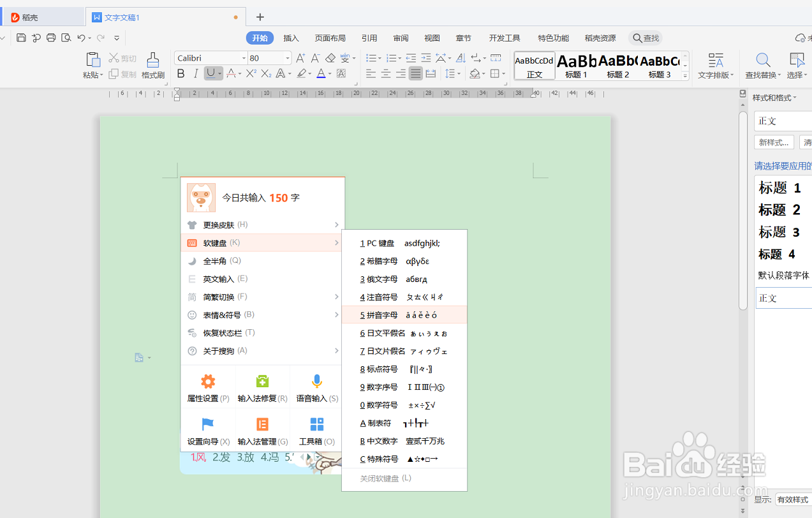Click the text highlight color pen
The height and width of the screenshot is (518, 812).
301,74
